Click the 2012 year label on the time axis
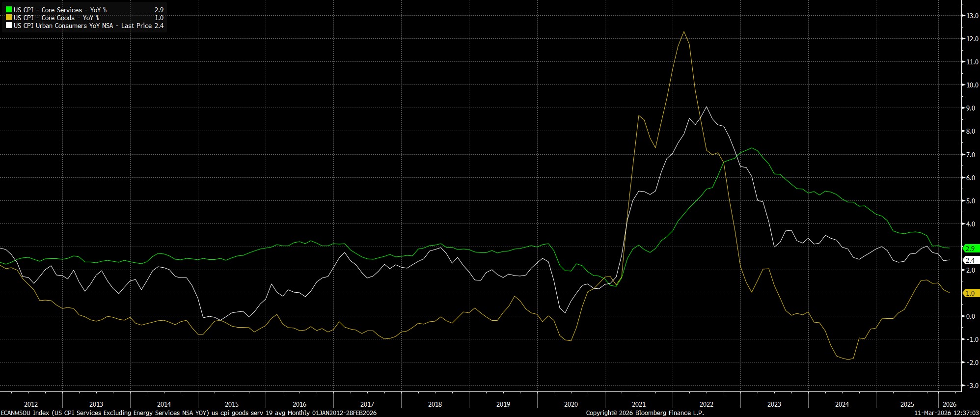Image resolution: width=980 pixels, height=417 pixels. (x=30, y=404)
